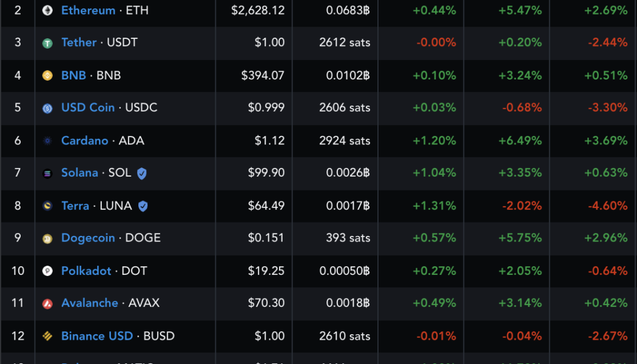Select the Dogecoin logo icon
This screenshot has width=637, height=364.
click(49, 238)
